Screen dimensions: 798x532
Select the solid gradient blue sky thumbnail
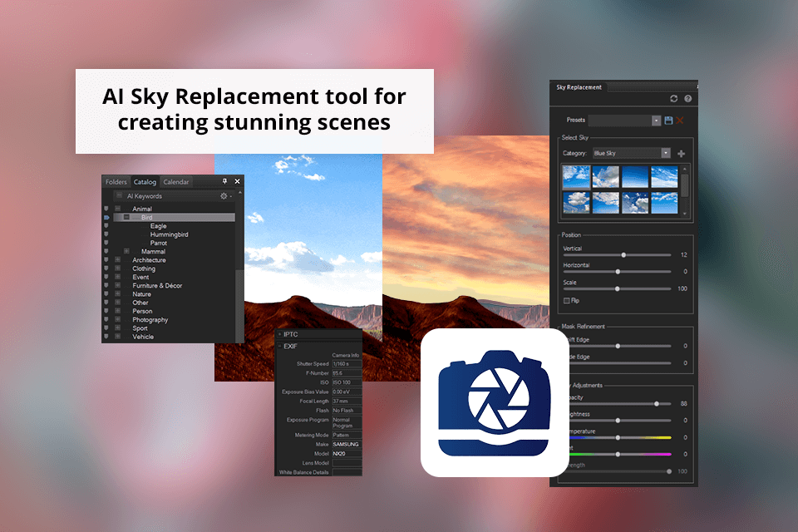pyautogui.click(x=635, y=176)
